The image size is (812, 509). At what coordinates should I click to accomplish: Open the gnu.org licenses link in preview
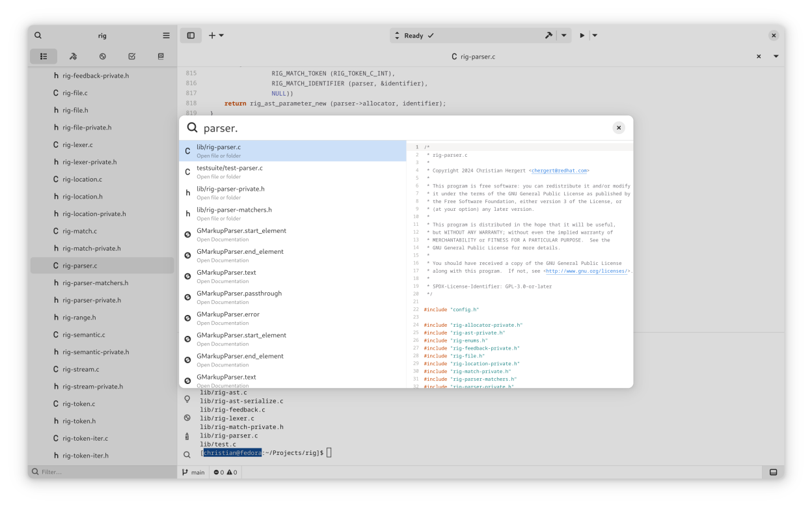click(587, 271)
